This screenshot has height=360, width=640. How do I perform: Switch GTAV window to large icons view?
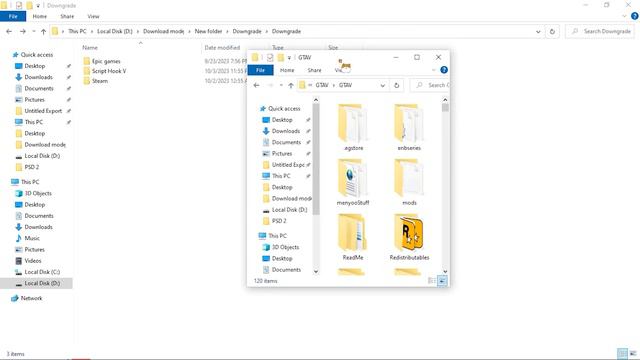442,281
